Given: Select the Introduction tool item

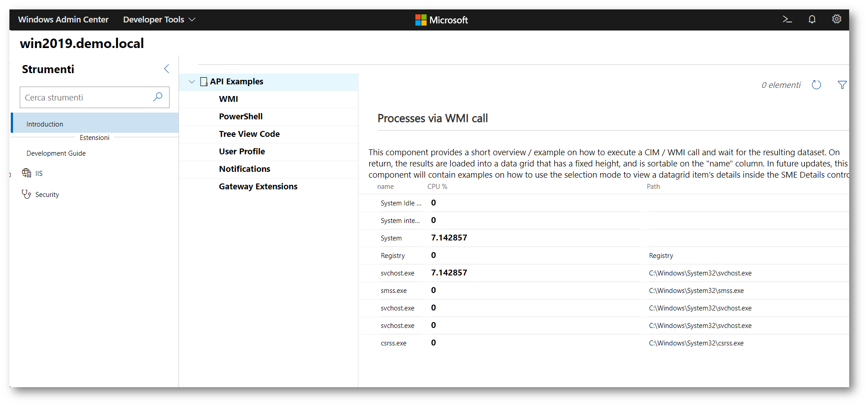Looking at the screenshot, I should (x=45, y=124).
